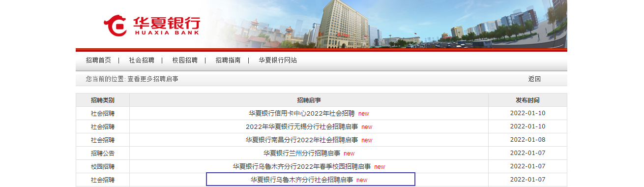Click the 发布时间 column header
This screenshot has width=644, height=187.
point(527,100)
